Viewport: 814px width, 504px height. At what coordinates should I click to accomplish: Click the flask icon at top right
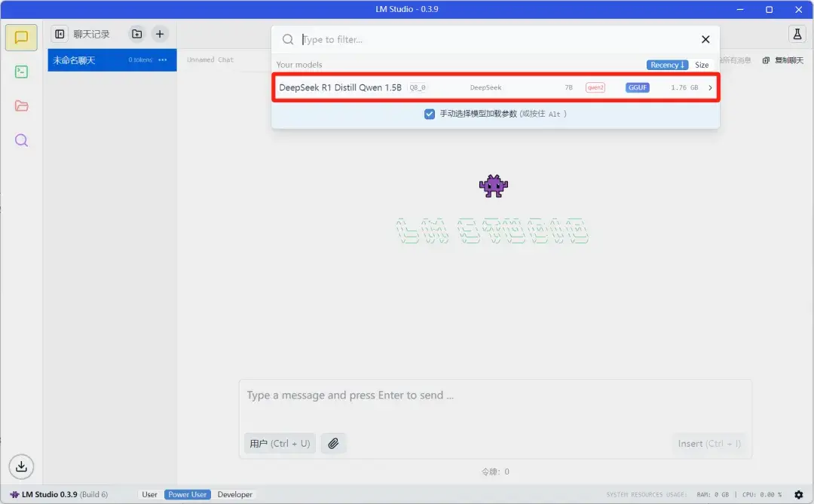[797, 34]
